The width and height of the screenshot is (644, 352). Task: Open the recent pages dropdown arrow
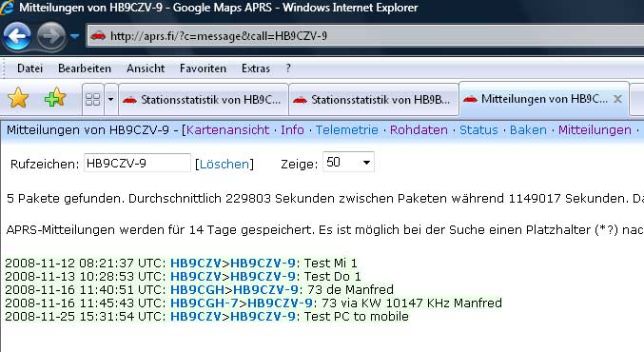coord(74,36)
